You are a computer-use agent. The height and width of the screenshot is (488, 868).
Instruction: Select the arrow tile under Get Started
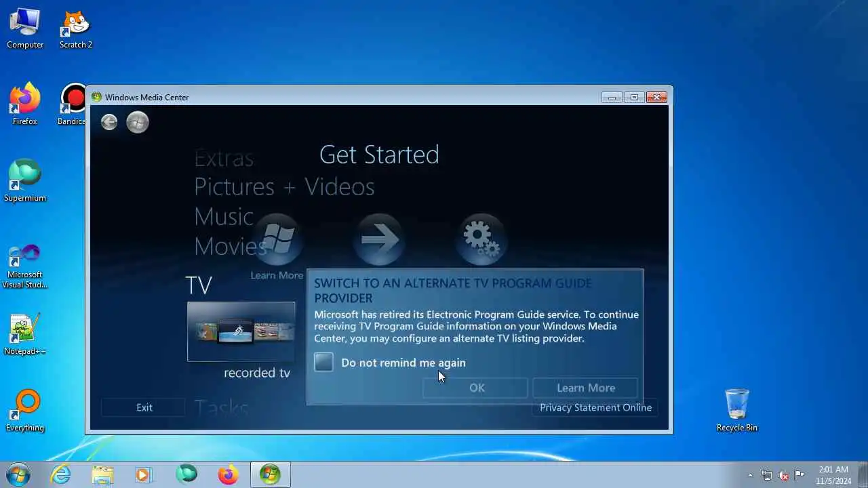(x=379, y=241)
